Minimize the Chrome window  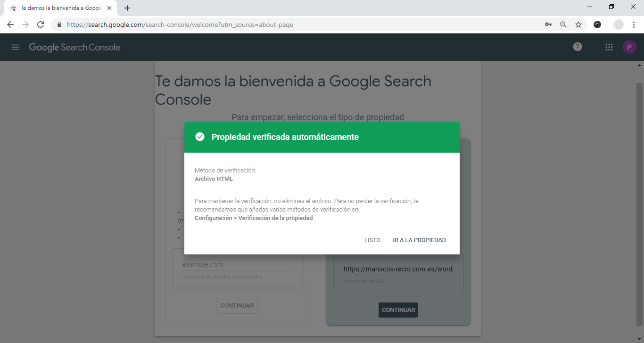tap(590, 7)
